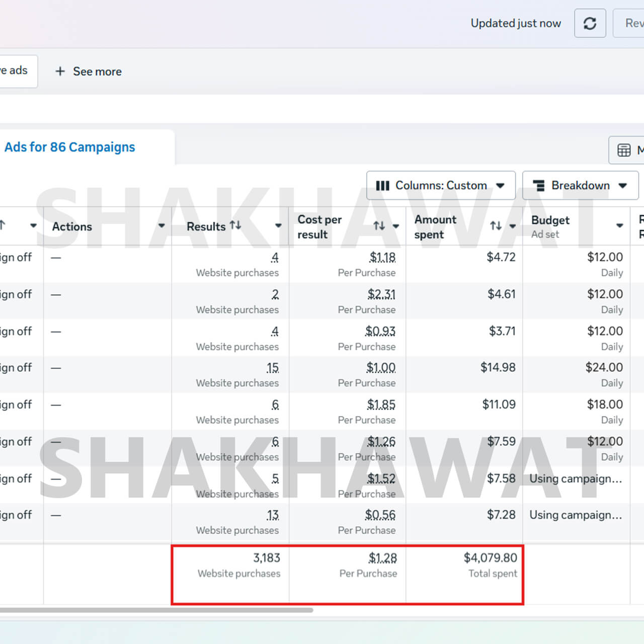644x644 pixels.
Task: Select the $4.61 amount spent cell
Action: pyautogui.click(x=502, y=294)
